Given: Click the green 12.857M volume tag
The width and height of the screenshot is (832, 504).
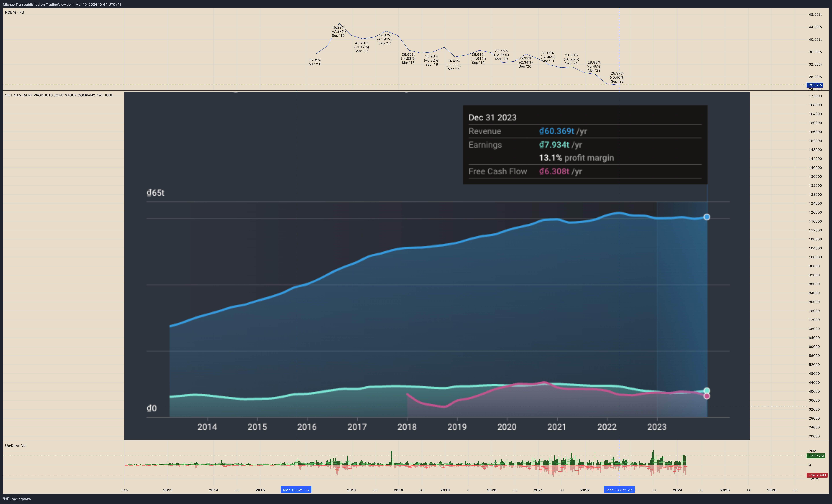Looking at the screenshot, I should click(816, 456).
